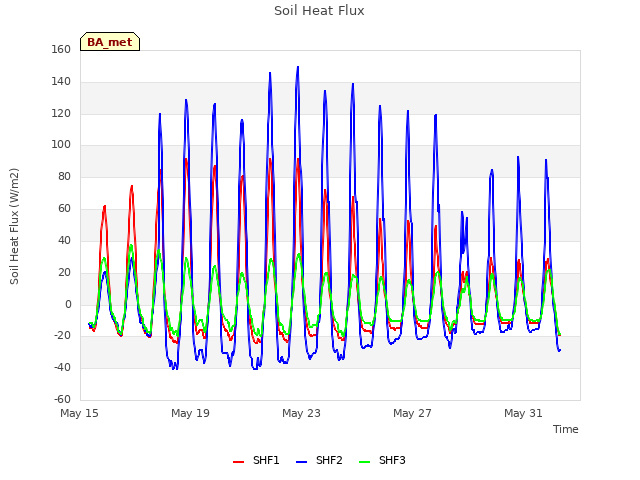Click the 40 y-axis tick label
This screenshot has width=640, height=480.
point(64,240)
